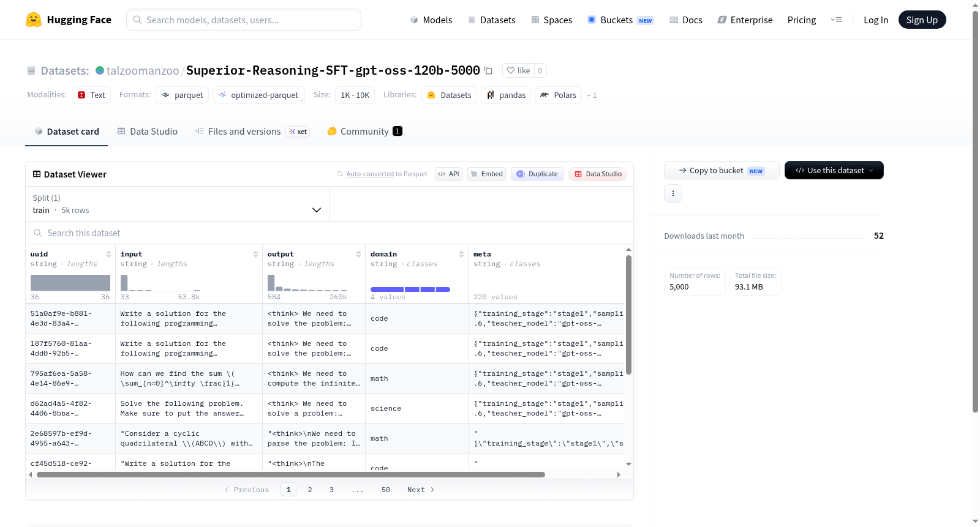Expand the Split train dropdown
The width and height of the screenshot is (980, 527).
click(177, 204)
